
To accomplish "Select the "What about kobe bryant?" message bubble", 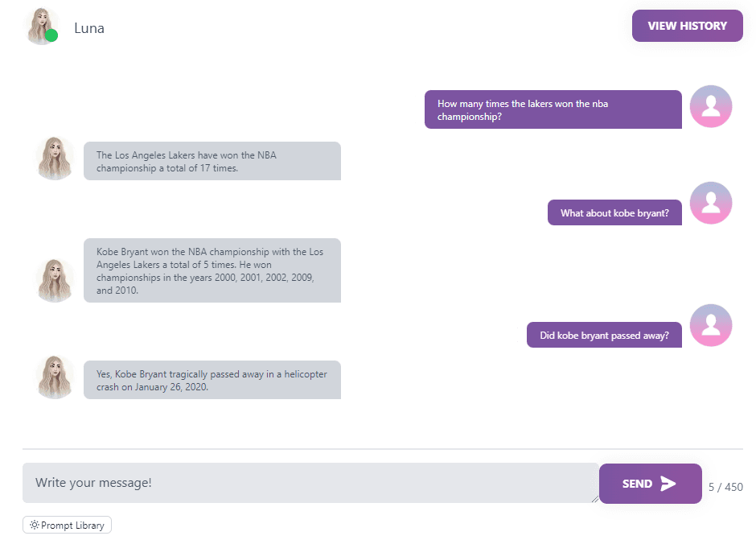I will (x=614, y=212).
